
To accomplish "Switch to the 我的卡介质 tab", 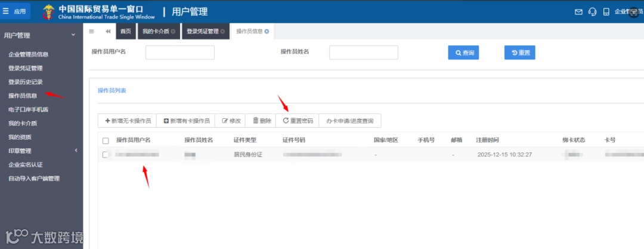I will (x=156, y=31).
